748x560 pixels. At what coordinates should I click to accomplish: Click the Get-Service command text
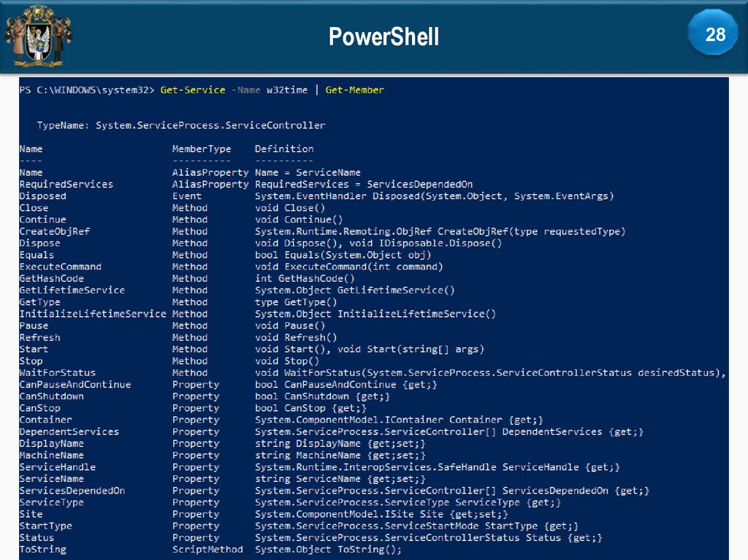click(x=193, y=90)
